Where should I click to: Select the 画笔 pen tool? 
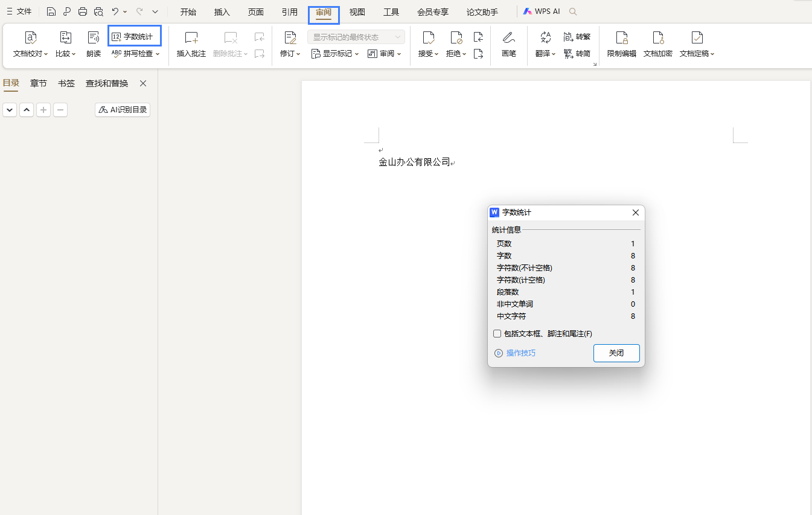[x=509, y=38]
